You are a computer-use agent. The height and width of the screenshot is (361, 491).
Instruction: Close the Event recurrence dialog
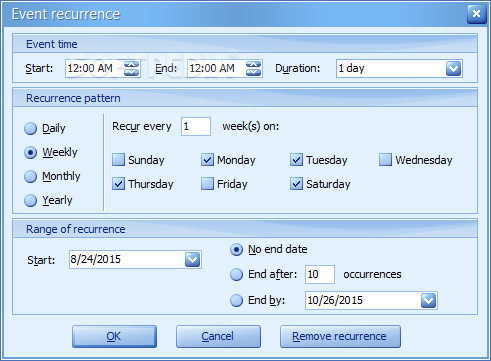[x=477, y=14]
